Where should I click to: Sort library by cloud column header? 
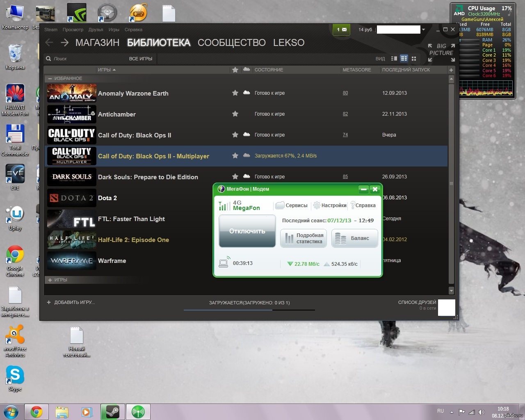click(x=247, y=69)
